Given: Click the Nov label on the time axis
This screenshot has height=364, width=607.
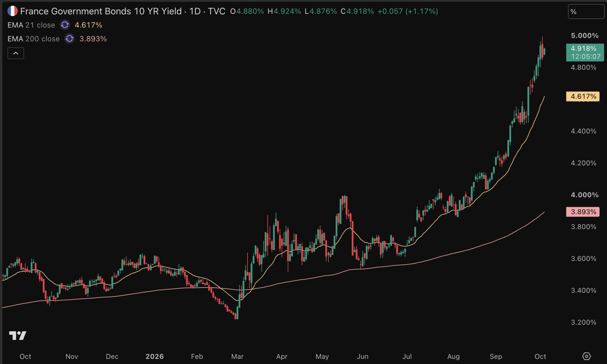Looking at the screenshot, I should tap(72, 356).
